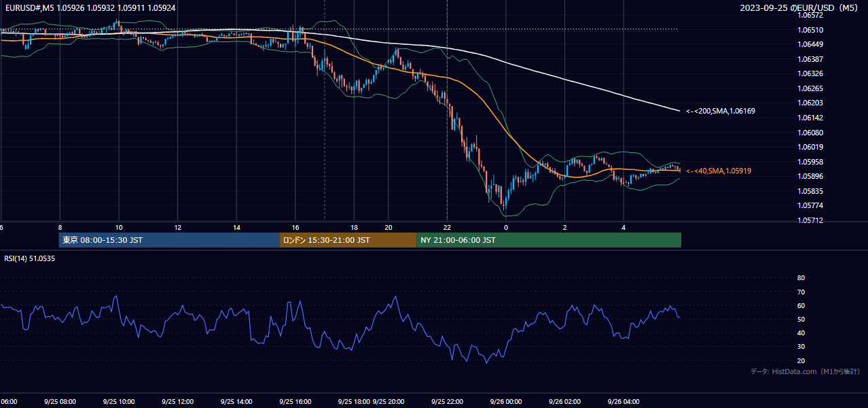Click RSI scale value 80
Image resolution: width=868 pixels, height=408 pixels.
tap(801, 278)
